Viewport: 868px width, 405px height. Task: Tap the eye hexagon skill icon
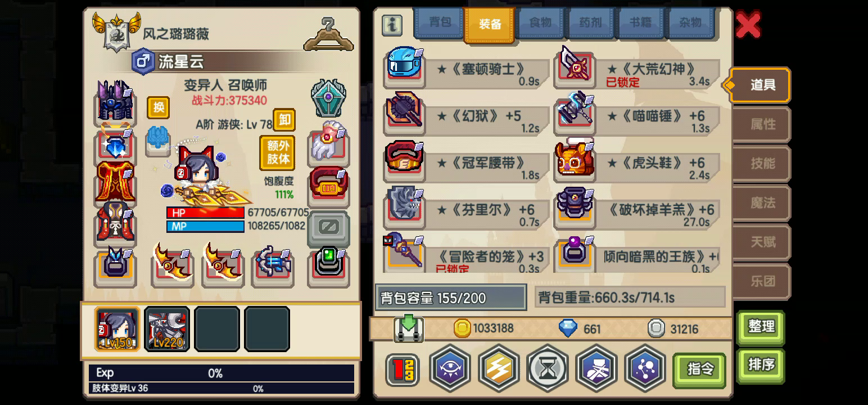(450, 368)
